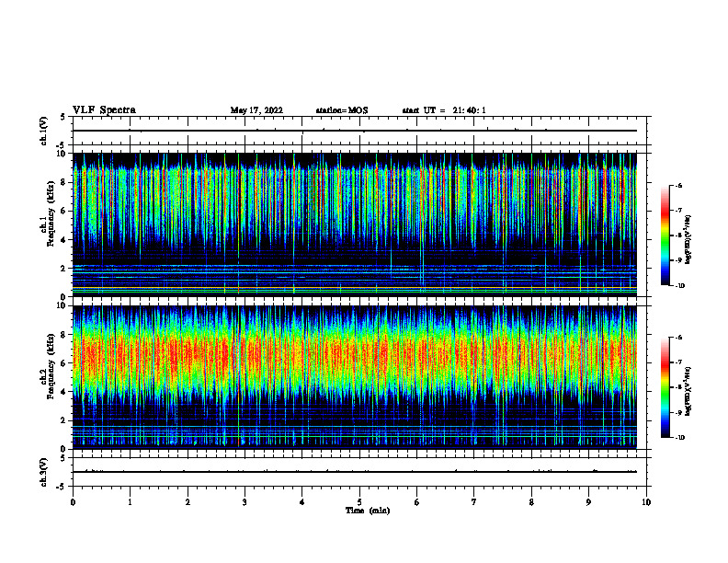Viewport: 728px width, 563px height.
Task: Select the ch.2 spectrogram panel
Action: coord(355,377)
